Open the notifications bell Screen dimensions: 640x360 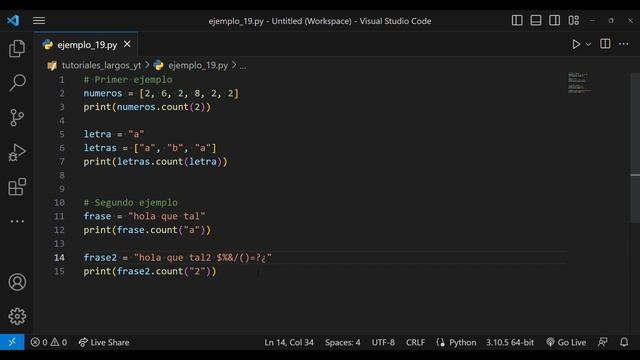coord(624,342)
